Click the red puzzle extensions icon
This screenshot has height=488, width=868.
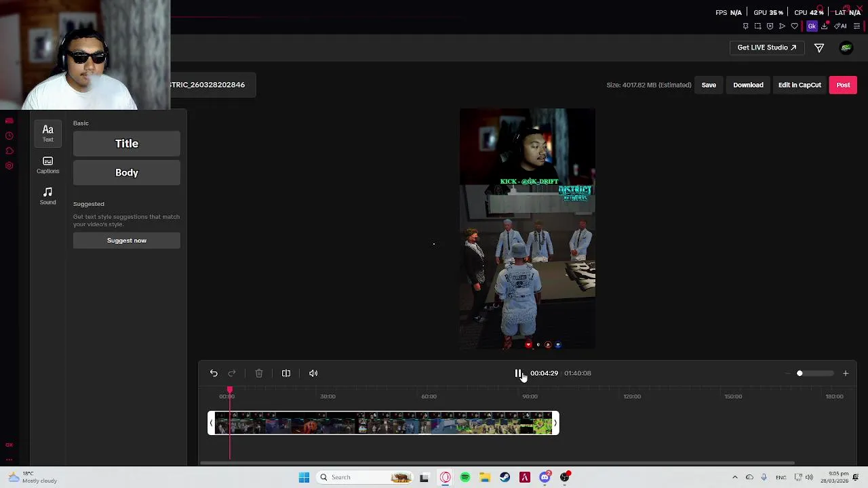click(9, 151)
